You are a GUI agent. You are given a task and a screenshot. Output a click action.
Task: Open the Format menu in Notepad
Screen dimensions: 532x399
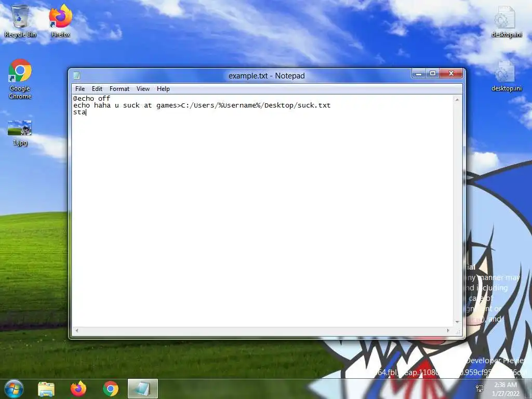pyautogui.click(x=119, y=89)
